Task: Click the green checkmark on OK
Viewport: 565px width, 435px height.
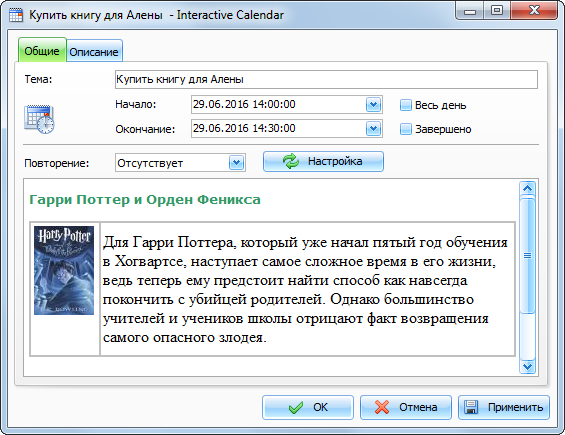Action: point(296,408)
